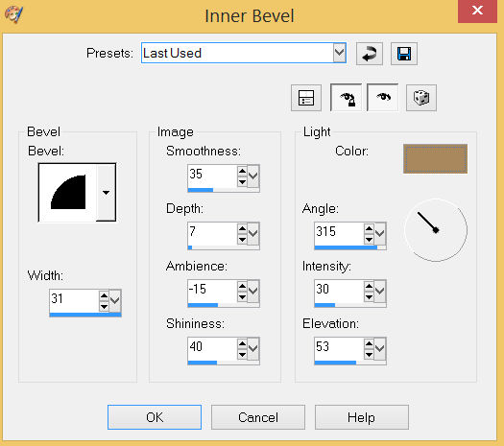The height and width of the screenshot is (446, 504).
Task: Click the Cancel button
Action: [258, 417]
